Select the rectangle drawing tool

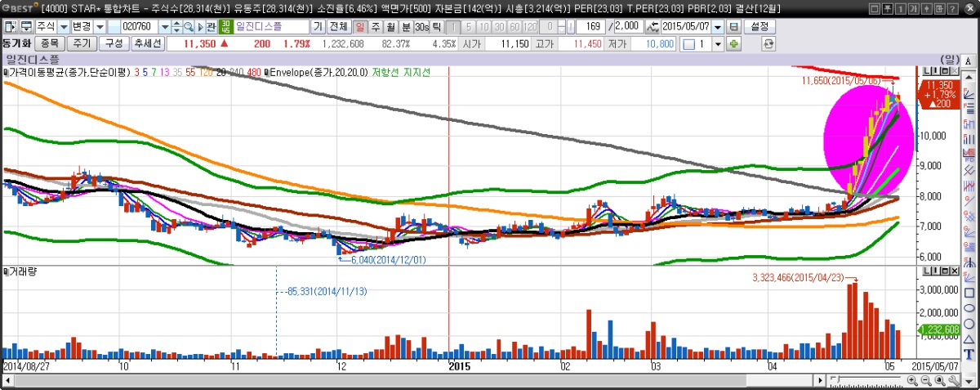969,293
